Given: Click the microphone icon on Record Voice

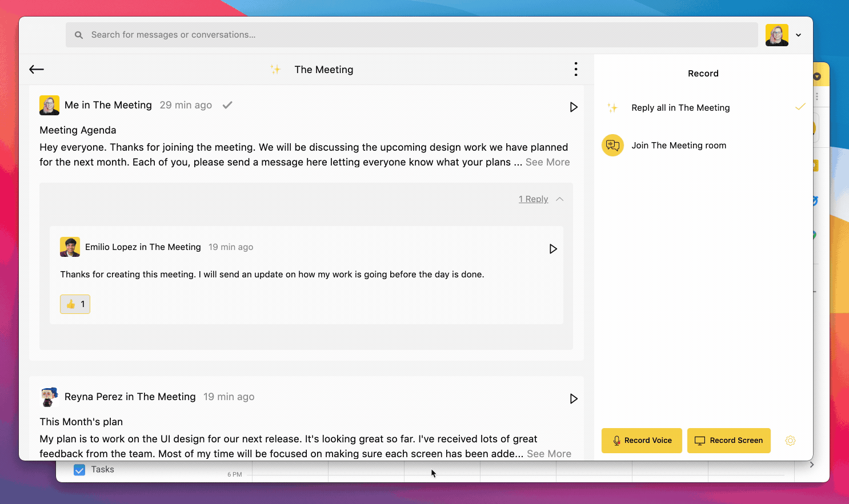Looking at the screenshot, I should tap(617, 440).
